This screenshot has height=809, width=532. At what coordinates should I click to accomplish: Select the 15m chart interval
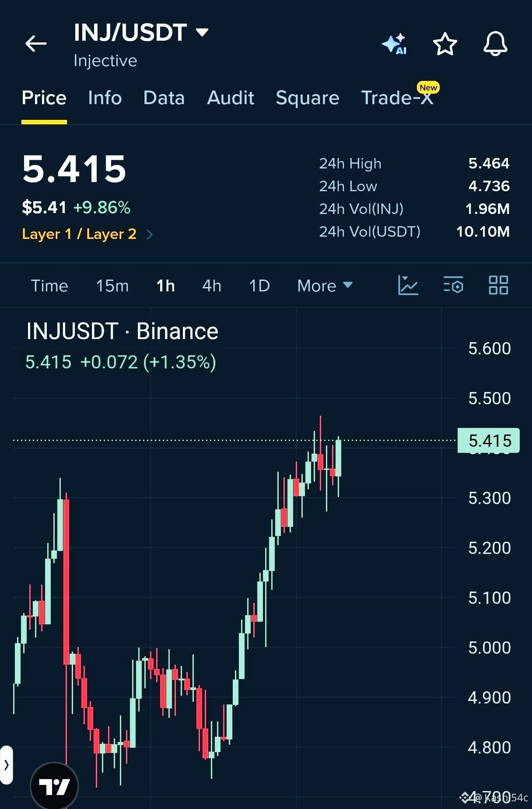(x=112, y=286)
